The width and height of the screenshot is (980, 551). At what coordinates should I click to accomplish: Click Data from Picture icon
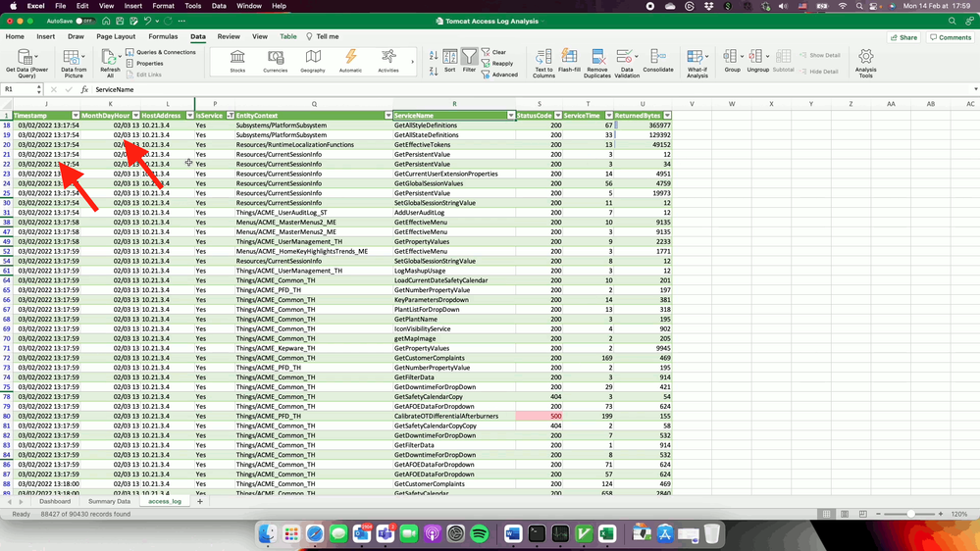pos(74,63)
